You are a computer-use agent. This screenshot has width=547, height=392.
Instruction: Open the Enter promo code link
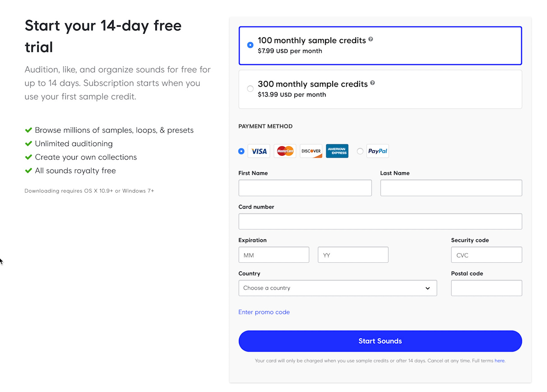pos(264,312)
